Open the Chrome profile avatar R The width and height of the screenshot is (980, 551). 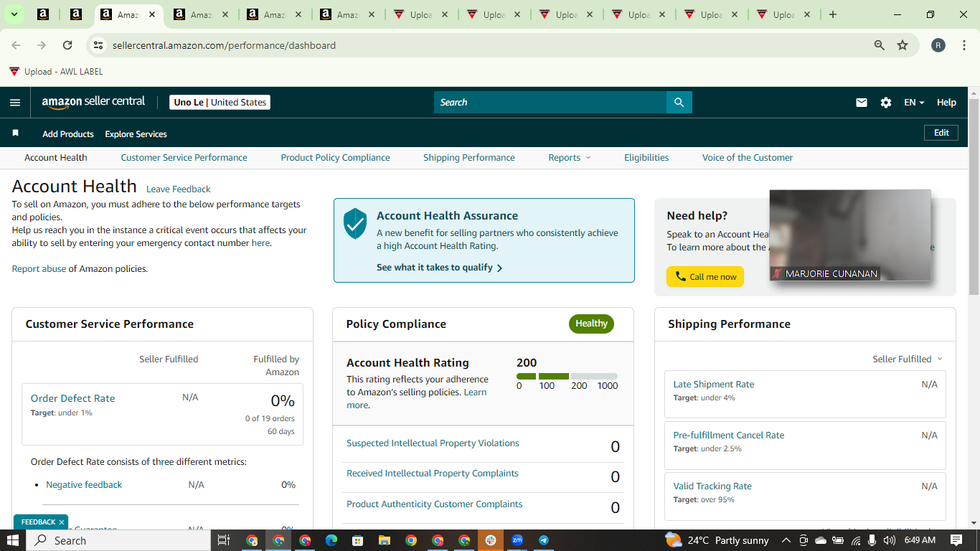pos(938,45)
